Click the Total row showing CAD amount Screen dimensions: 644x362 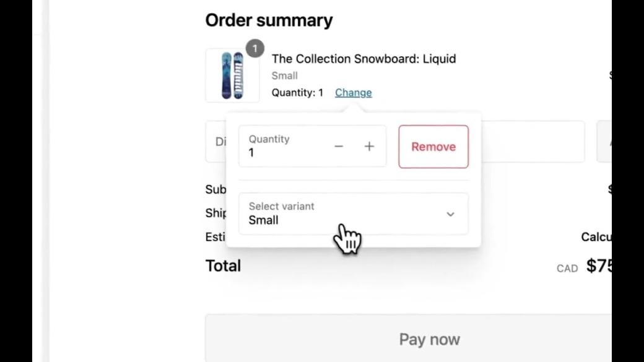click(223, 265)
